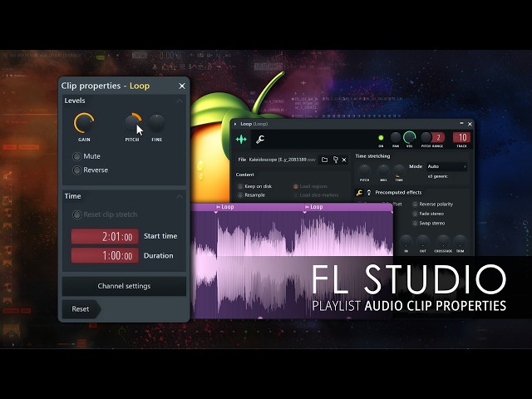Click the CROSSFADE knob

(443, 242)
